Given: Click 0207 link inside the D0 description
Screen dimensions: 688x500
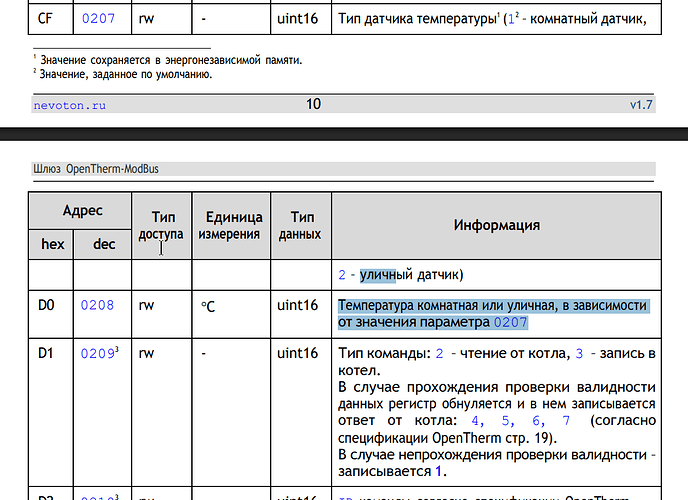Looking at the screenshot, I should pyautogui.click(x=510, y=322).
